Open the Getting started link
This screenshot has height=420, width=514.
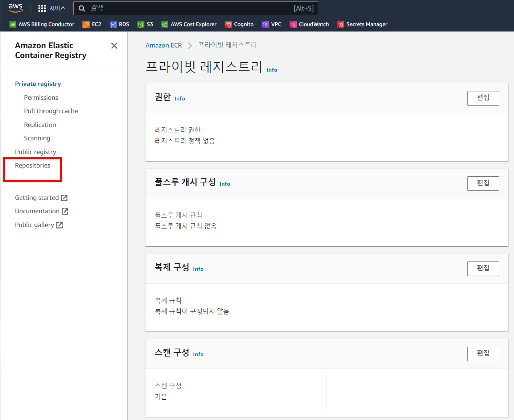coord(37,198)
